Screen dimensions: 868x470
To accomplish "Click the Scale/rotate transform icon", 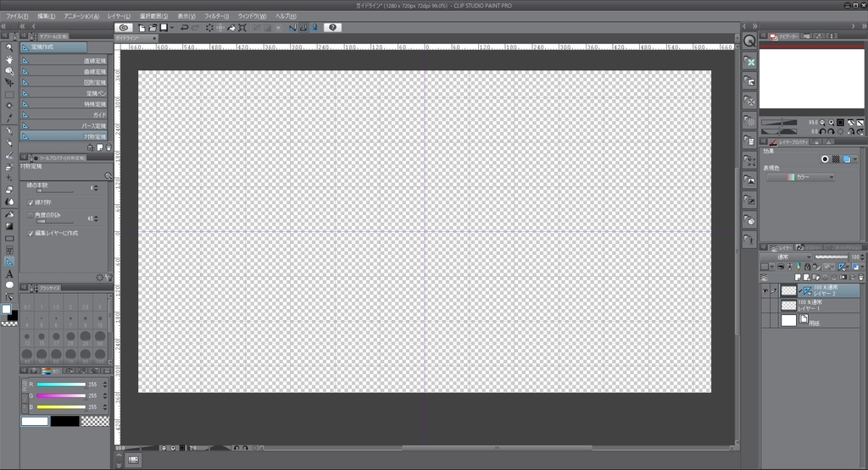I will click(x=242, y=28).
